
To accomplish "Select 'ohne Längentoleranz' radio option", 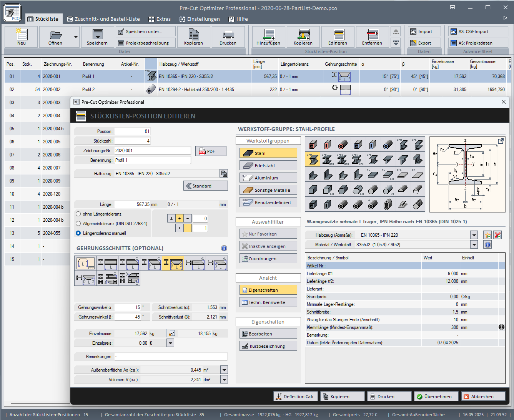I will point(78,214).
